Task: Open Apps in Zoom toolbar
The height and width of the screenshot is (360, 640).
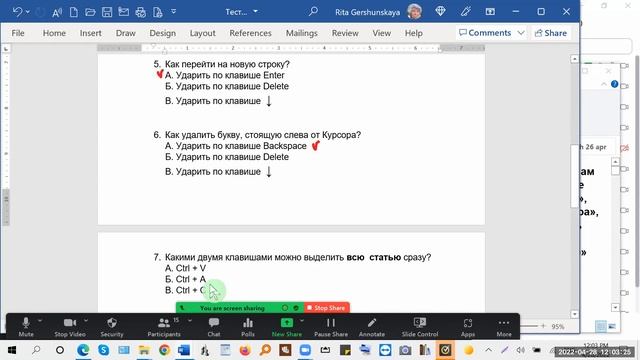Action: 468,327
